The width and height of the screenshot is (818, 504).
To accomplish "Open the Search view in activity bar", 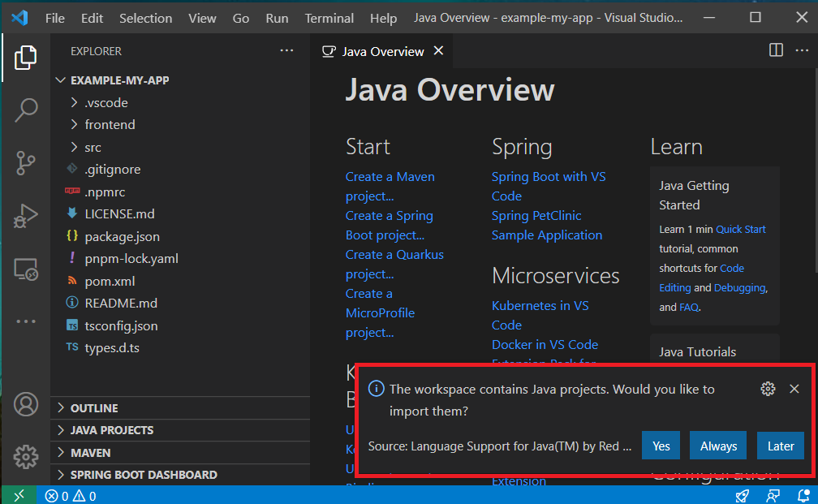I will (x=26, y=110).
